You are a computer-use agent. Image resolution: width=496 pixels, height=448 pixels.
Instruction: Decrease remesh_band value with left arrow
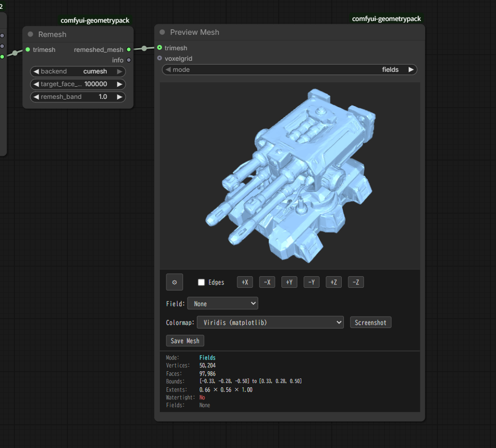pyautogui.click(x=36, y=97)
